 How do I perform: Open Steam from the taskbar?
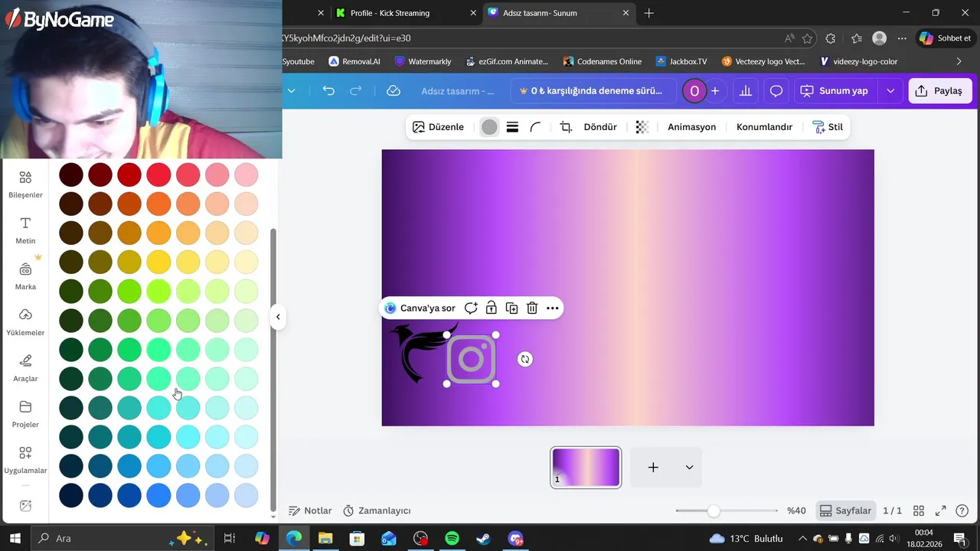[483, 539]
